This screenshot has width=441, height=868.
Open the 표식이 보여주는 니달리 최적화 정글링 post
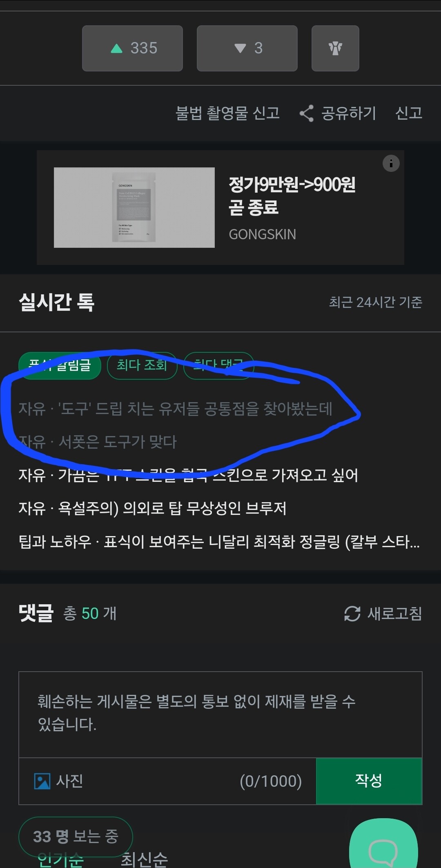pos(219,542)
